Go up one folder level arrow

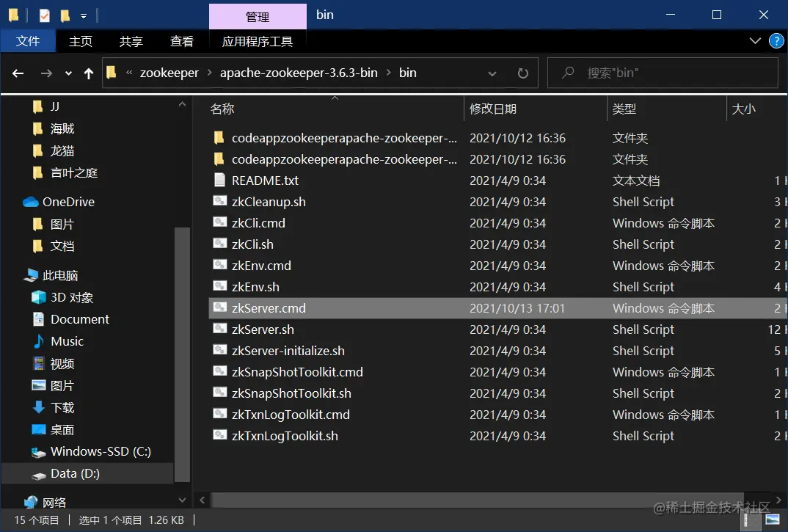tap(89, 73)
